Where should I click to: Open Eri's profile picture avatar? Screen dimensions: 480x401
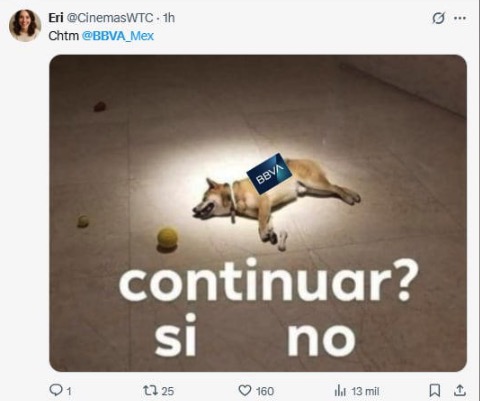tap(25, 26)
